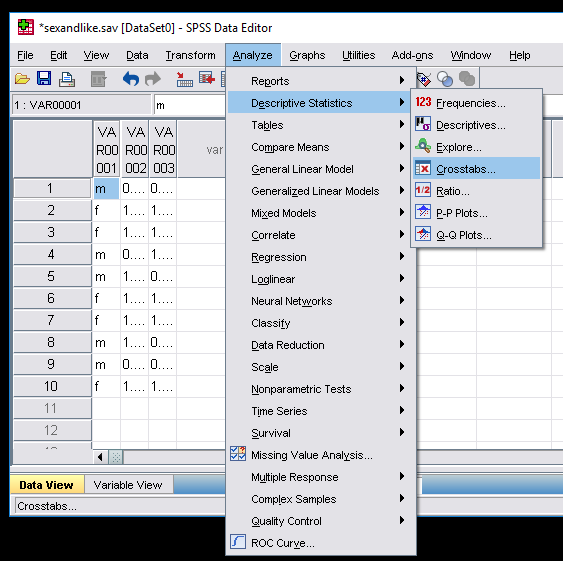
Task: Click the Go to case toolbar icon
Action: click(x=184, y=79)
